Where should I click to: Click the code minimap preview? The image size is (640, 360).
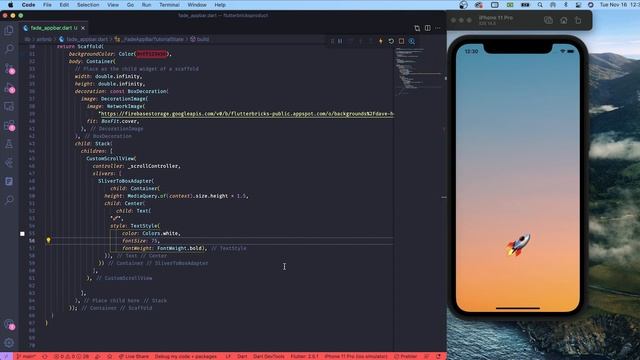pyautogui.click(x=418, y=71)
